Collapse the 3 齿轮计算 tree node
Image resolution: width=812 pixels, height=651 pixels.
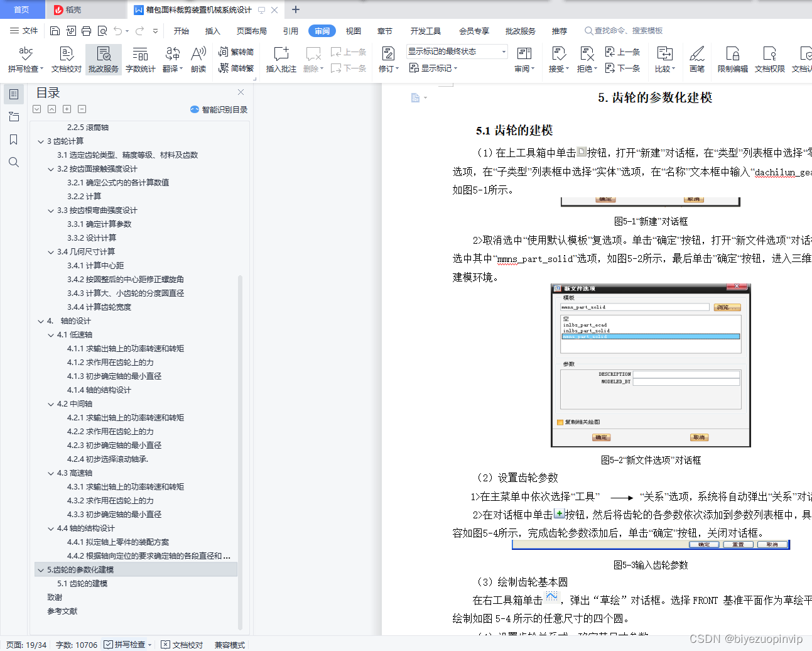pyautogui.click(x=41, y=141)
